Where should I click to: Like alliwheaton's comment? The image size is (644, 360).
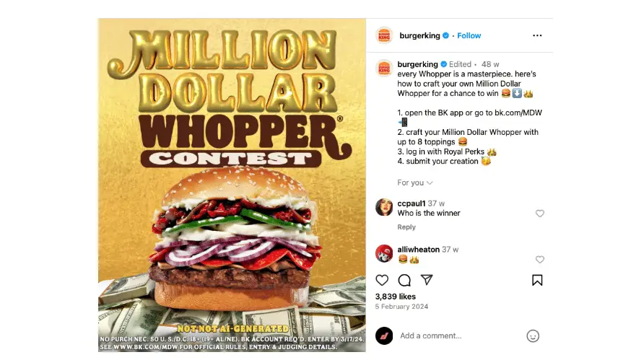[x=540, y=260]
